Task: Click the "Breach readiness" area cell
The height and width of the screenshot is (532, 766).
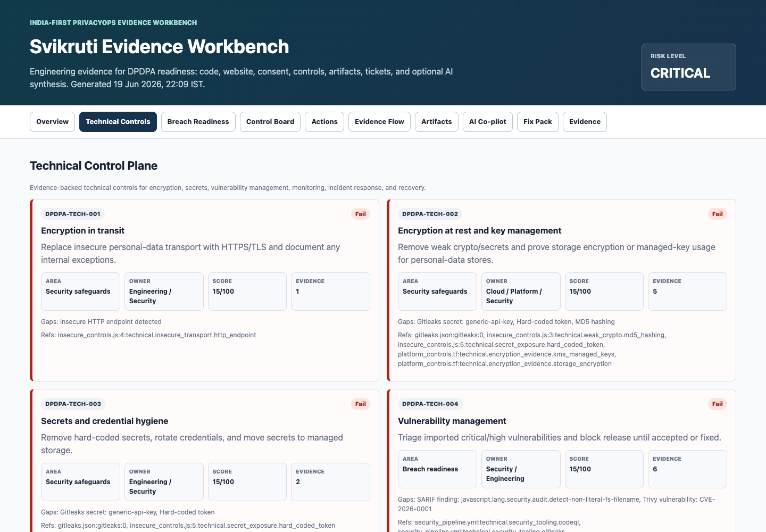Action: pyautogui.click(x=437, y=469)
